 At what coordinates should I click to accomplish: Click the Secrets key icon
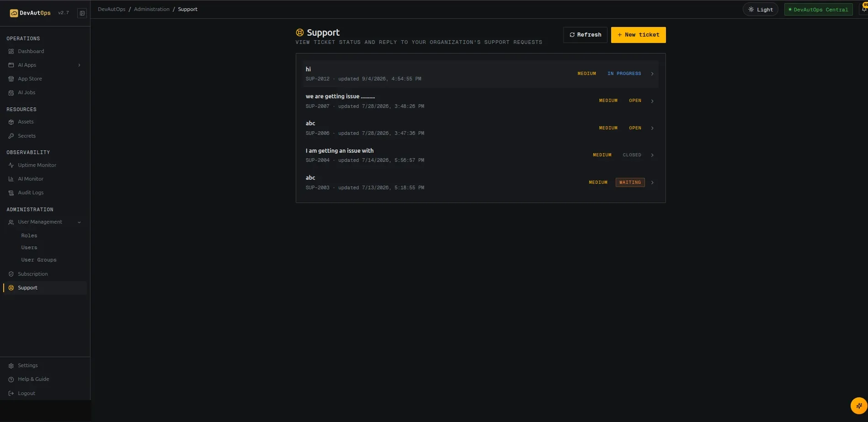pyautogui.click(x=11, y=136)
